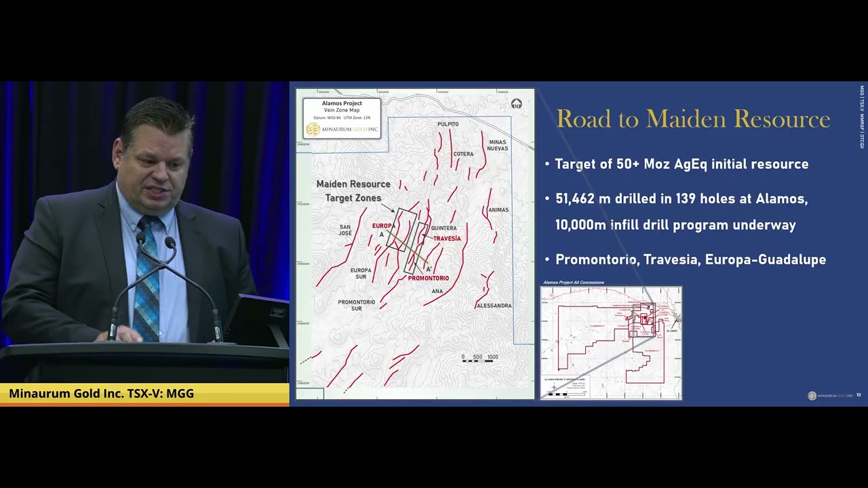The width and height of the screenshot is (868, 488).
Task: Click the ANIMAS label on the map
Action: pos(498,210)
